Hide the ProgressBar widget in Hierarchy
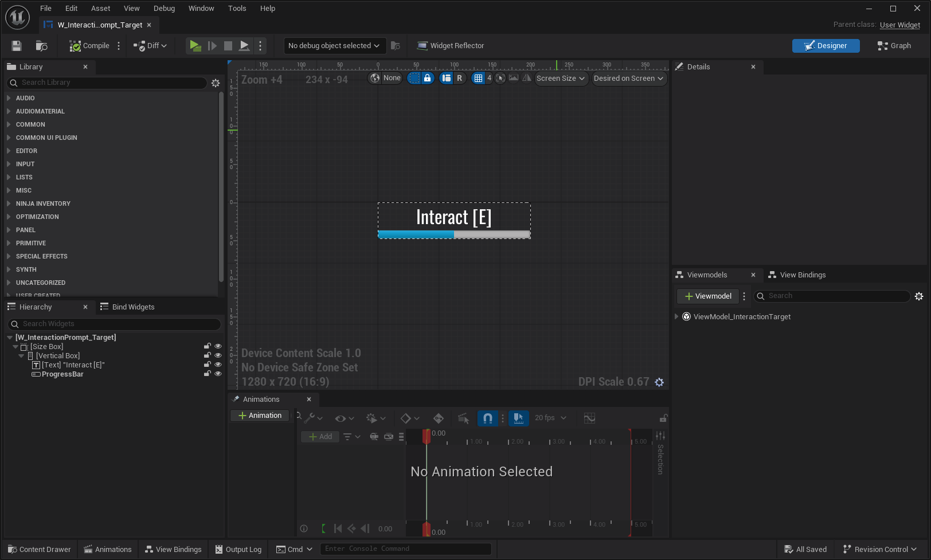This screenshot has height=560, width=931. click(218, 374)
